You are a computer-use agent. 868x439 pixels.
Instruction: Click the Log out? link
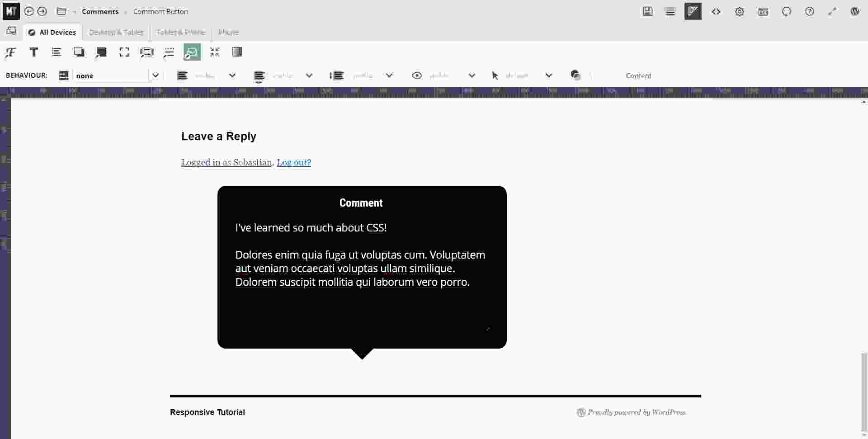coord(294,162)
